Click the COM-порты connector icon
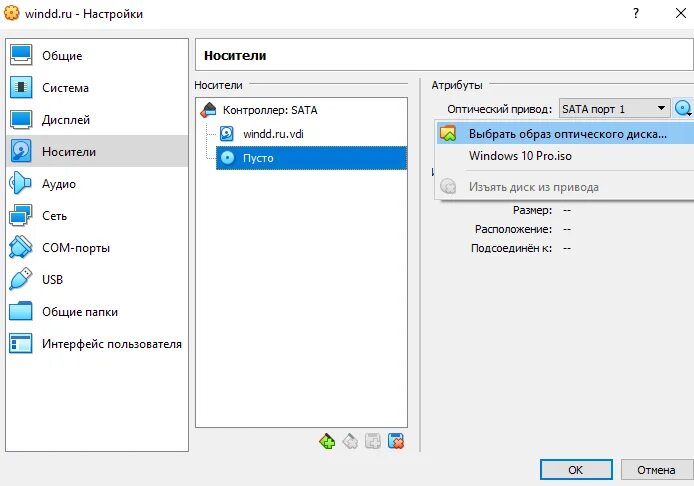 click(x=21, y=247)
